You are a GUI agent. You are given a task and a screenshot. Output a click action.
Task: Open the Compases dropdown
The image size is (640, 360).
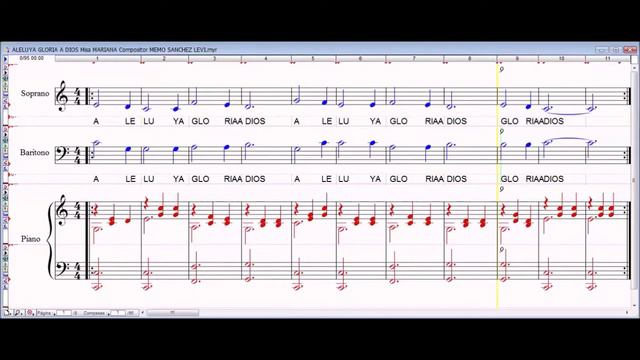(x=96, y=313)
